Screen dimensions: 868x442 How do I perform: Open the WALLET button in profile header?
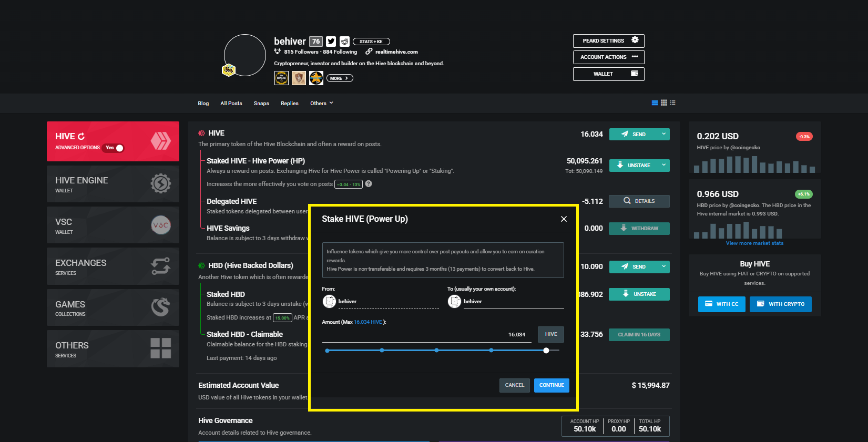pyautogui.click(x=609, y=74)
